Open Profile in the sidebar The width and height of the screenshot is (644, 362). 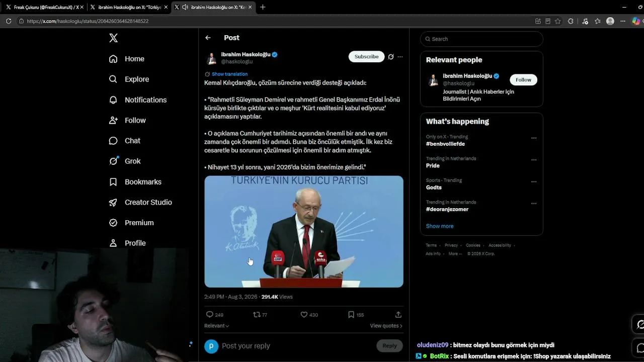127,243
